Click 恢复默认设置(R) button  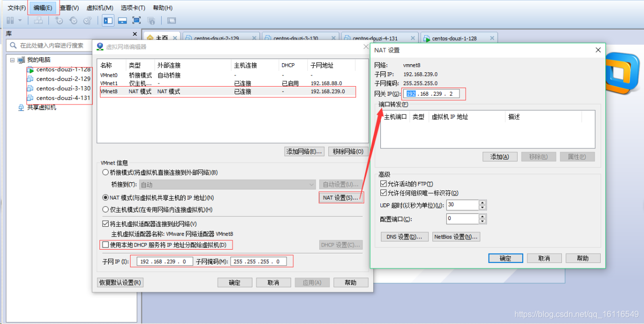pyautogui.click(x=120, y=282)
